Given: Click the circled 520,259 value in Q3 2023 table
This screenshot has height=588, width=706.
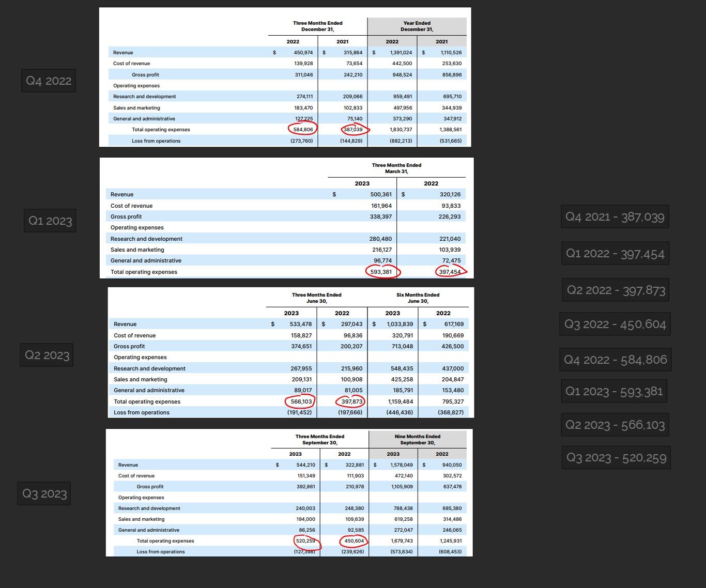Looking at the screenshot, I should (x=305, y=541).
